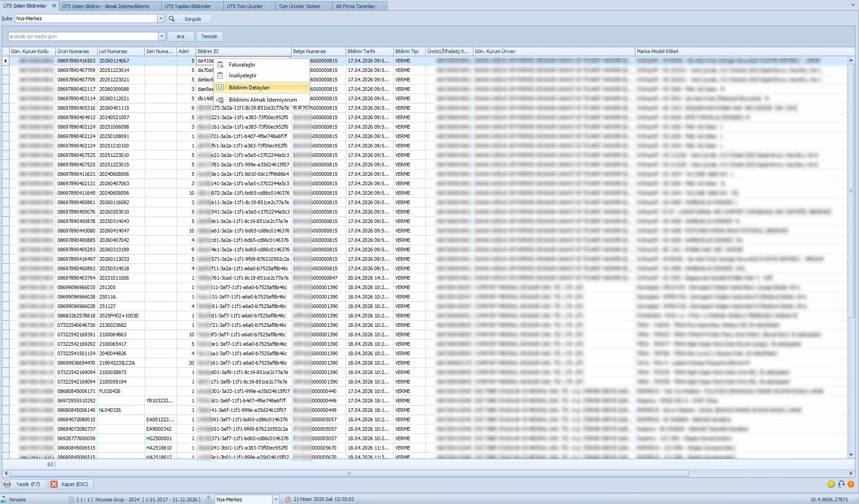Expand the Nys-Merkez dropdown in status bar
Image resolution: width=859 pixels, height=504 pixels.
click(276, 500)
